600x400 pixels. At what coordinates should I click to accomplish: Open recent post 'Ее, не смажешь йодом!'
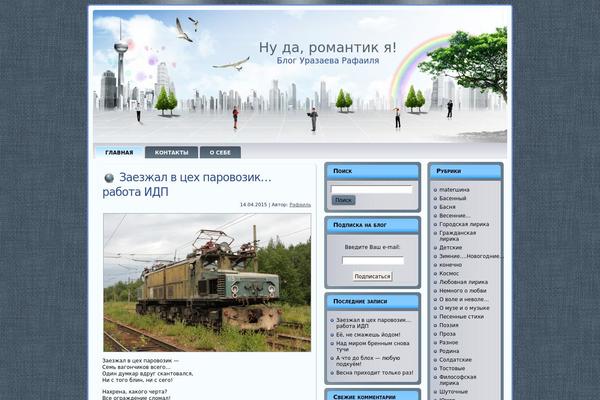point(368,335)
